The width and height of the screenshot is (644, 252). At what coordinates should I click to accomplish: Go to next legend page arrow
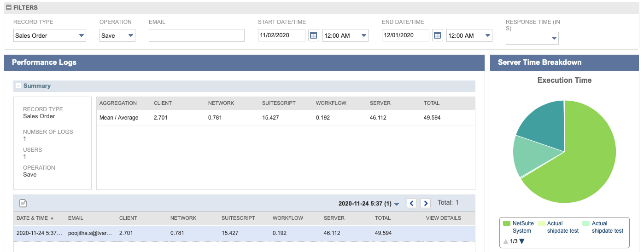coord(522,241)
